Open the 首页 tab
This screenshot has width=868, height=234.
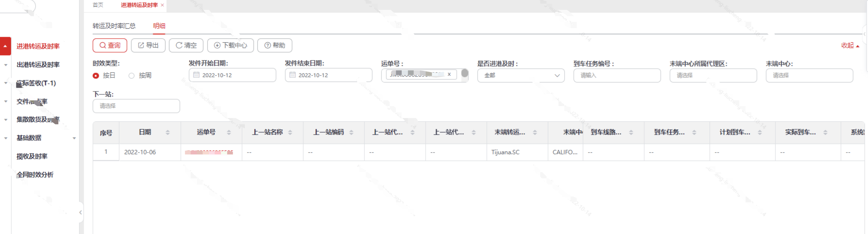[98, 5]
